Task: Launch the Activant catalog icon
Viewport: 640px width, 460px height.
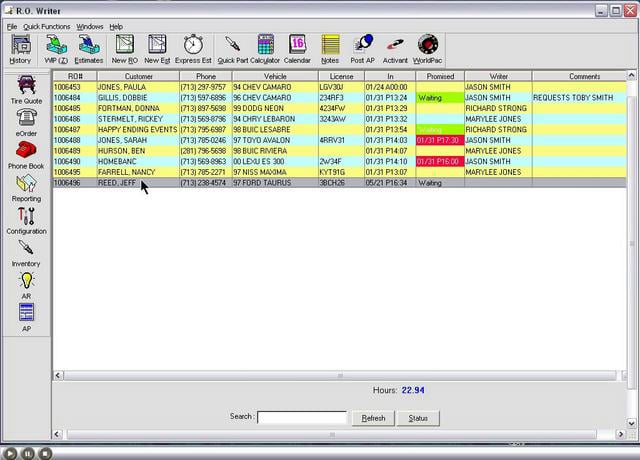Action: [x=395, y=49]
